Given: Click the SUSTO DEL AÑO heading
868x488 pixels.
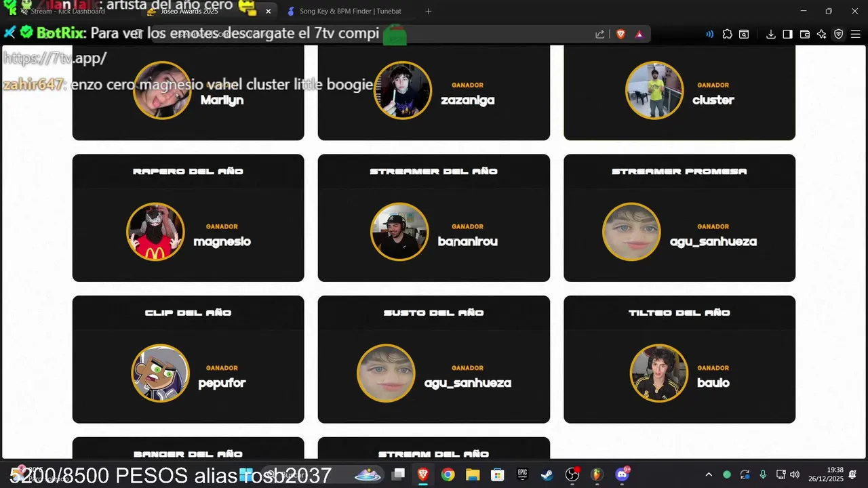Looking at the screenshot, I should tap(434, 313).
